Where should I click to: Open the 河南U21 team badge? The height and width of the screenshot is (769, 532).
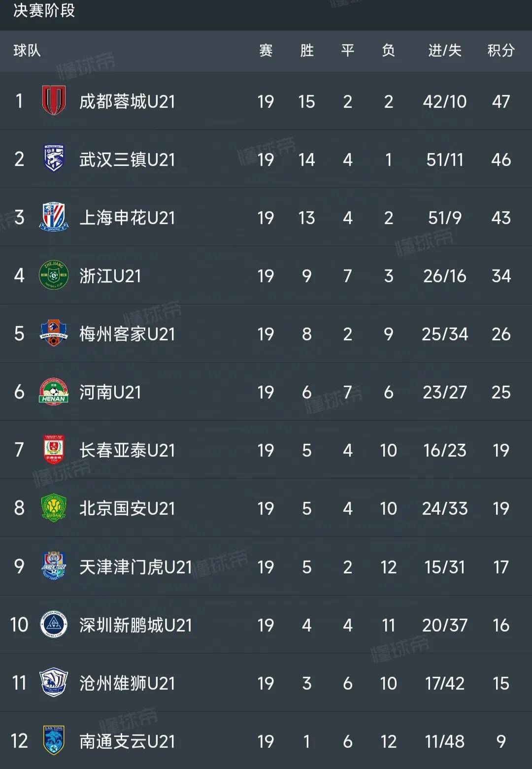[x=54, y=392]
